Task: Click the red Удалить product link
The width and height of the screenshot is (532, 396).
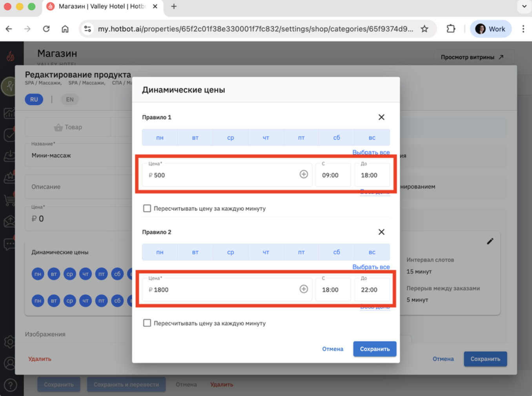Action: (x=40, y=359)
